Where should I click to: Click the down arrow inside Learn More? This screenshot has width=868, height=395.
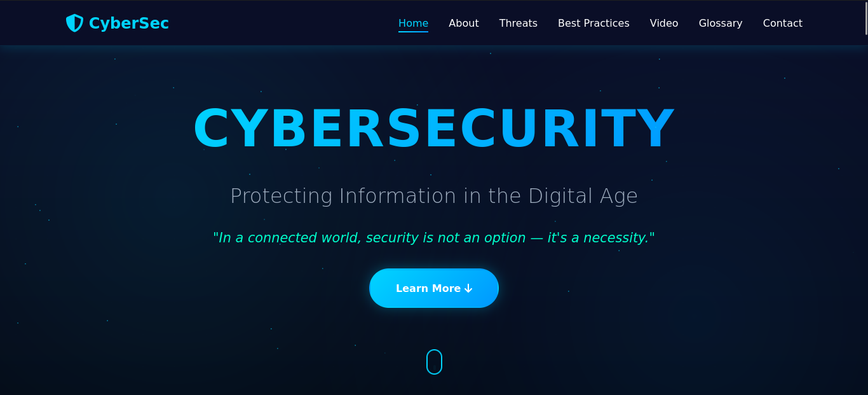pyautogui.click(x=468, y=288)
